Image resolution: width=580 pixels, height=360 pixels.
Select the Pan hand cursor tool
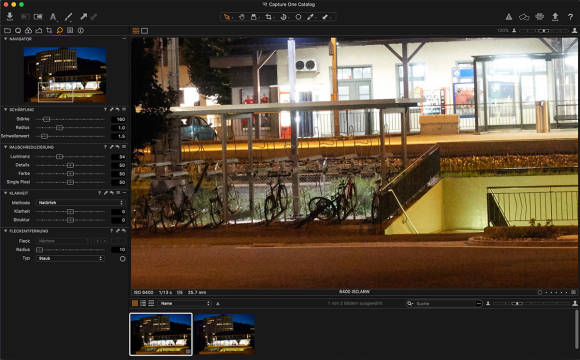tap(241, 17)
